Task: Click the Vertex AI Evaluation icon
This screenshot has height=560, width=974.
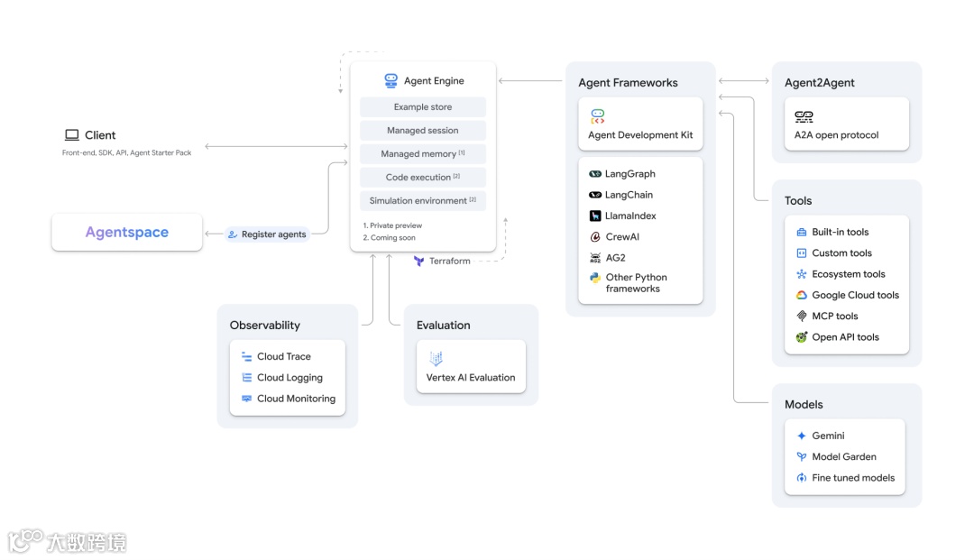Action: [436, 358]
